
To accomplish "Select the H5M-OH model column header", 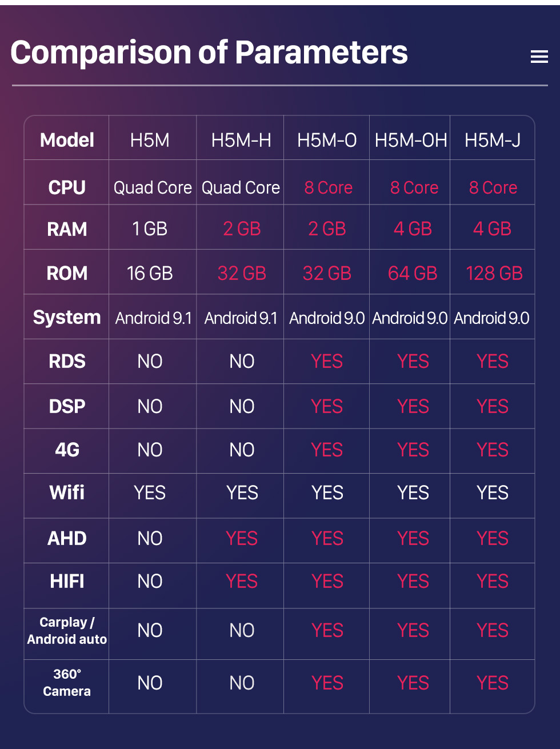I will pos(411,140).
